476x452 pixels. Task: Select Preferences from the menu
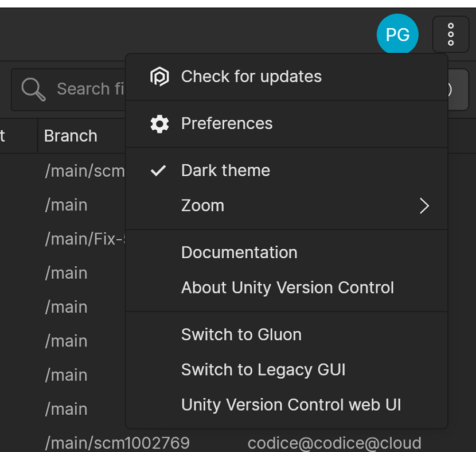227,123
